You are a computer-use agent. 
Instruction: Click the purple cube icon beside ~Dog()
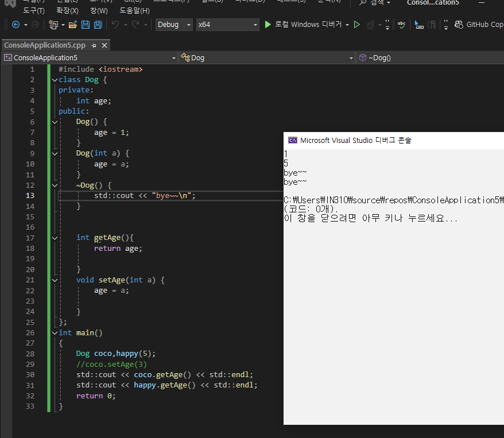[x=363, y=57]
